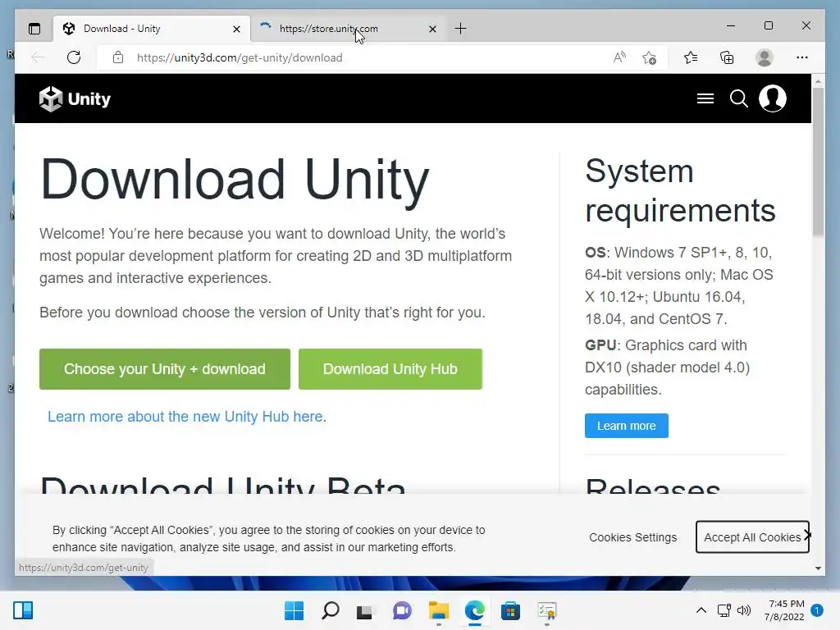The width and height of the screenshot is (840, 630).
Task: Open the network tray icon
Action: pos(724,610)
